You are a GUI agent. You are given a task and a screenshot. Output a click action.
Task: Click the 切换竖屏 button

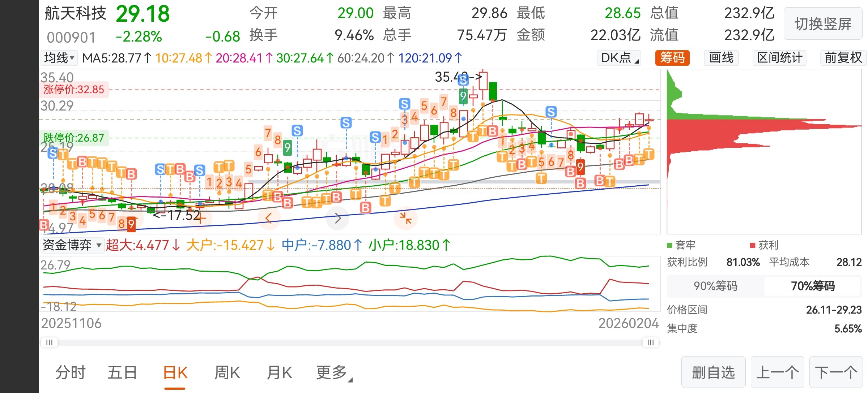823,24
